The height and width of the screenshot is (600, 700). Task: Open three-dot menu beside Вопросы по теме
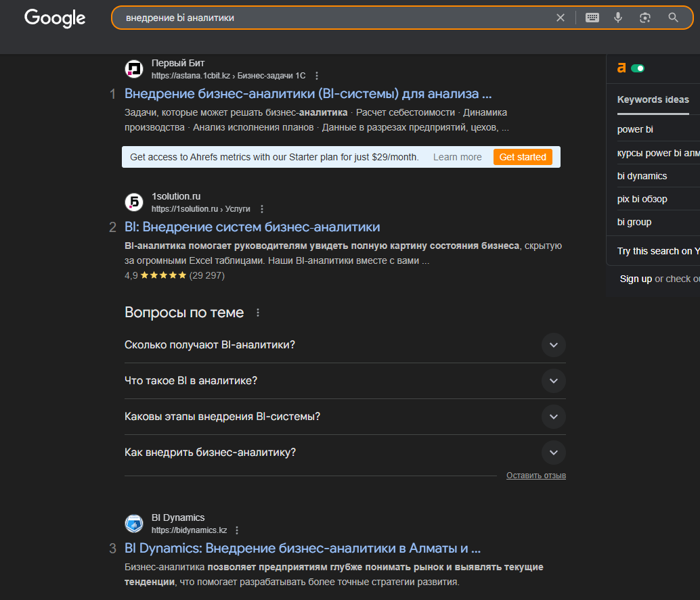coord(257,313)
